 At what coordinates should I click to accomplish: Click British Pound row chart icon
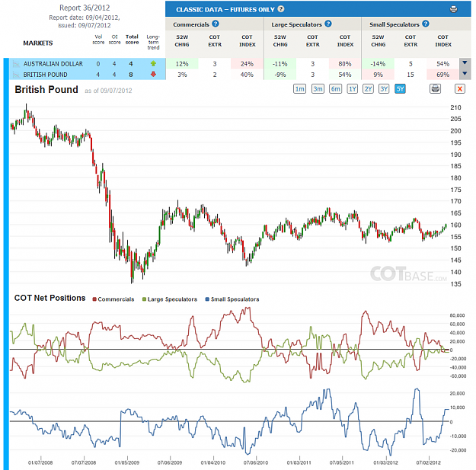(x=16, y=75)
